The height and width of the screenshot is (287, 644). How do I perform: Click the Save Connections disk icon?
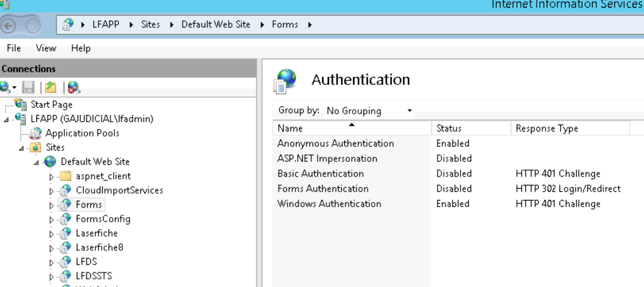(x=27, y=88)
